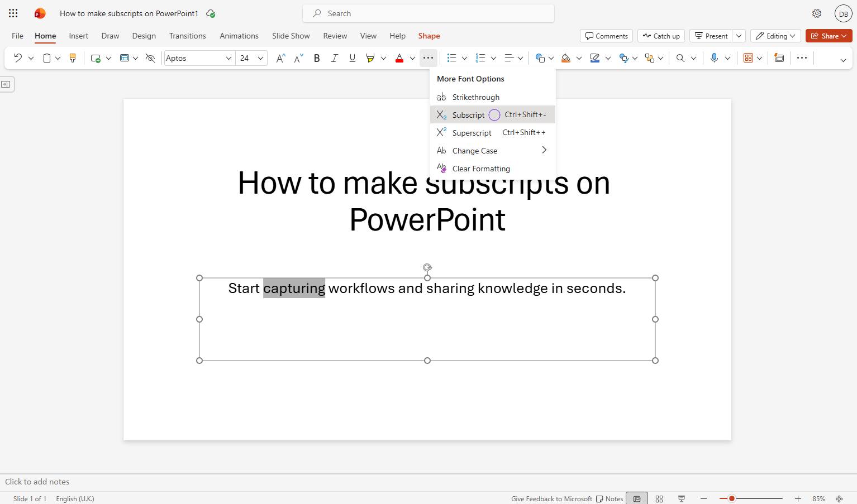Toggle the Notes pane button
Image resolution: width=857 pixels, height=504 pixels.
(609, 498)
